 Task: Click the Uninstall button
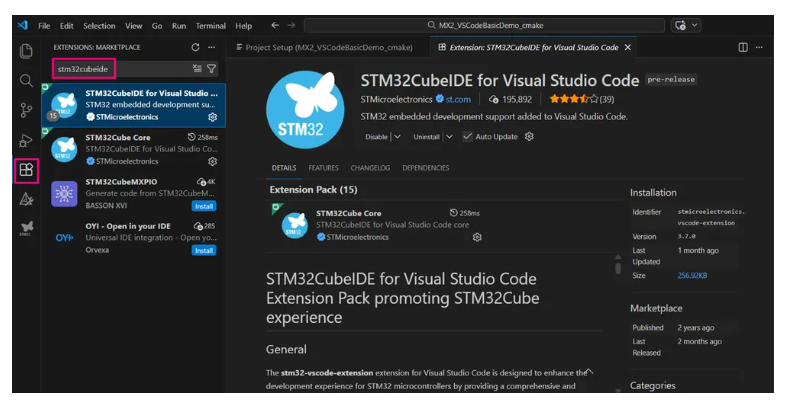(x=426, y=136)
